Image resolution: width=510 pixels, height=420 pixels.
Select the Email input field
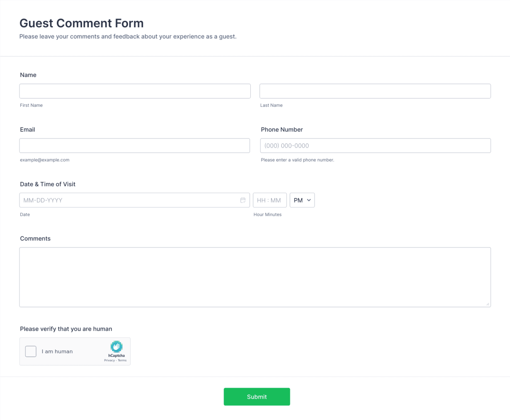[x=135, y=145]
